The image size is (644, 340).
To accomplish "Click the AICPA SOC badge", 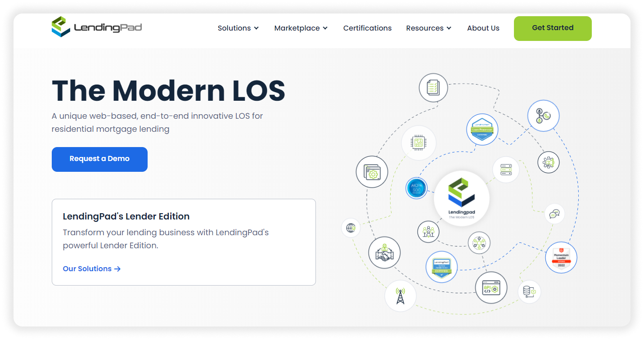I will 416,188.
